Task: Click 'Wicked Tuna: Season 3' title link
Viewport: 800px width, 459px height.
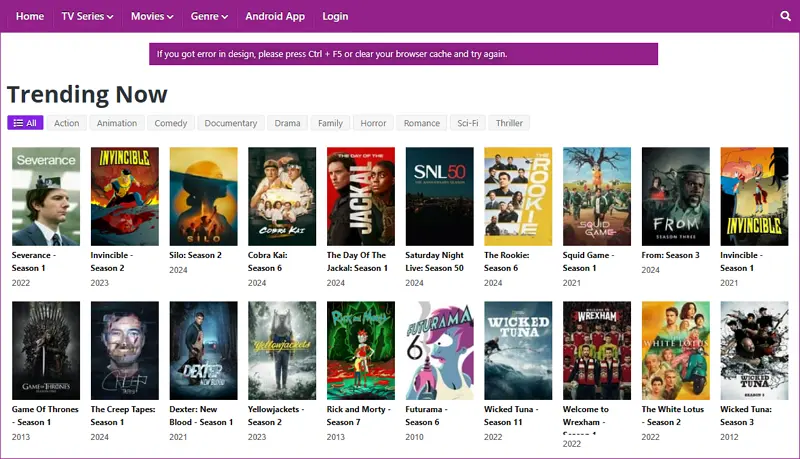Action: (746, 416)
